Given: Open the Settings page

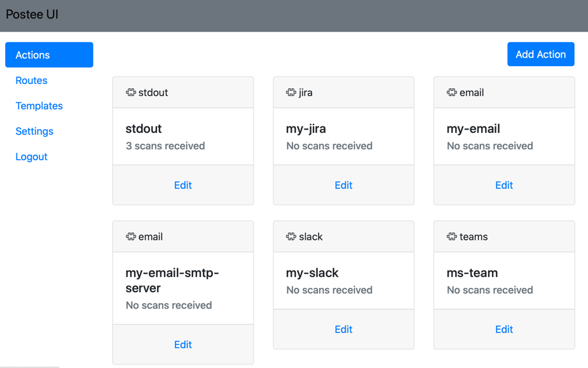Looking at the screenshot, I should (34, 132).
